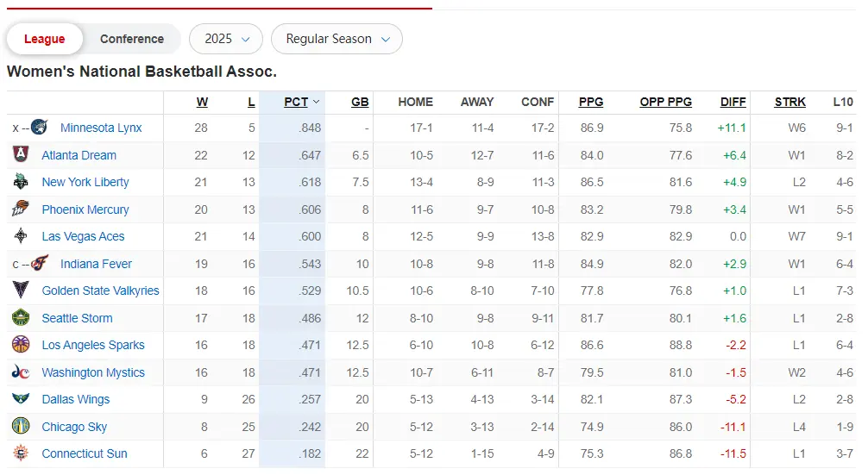Click the Atlanta Dream team logo

(x=21, y=155)
